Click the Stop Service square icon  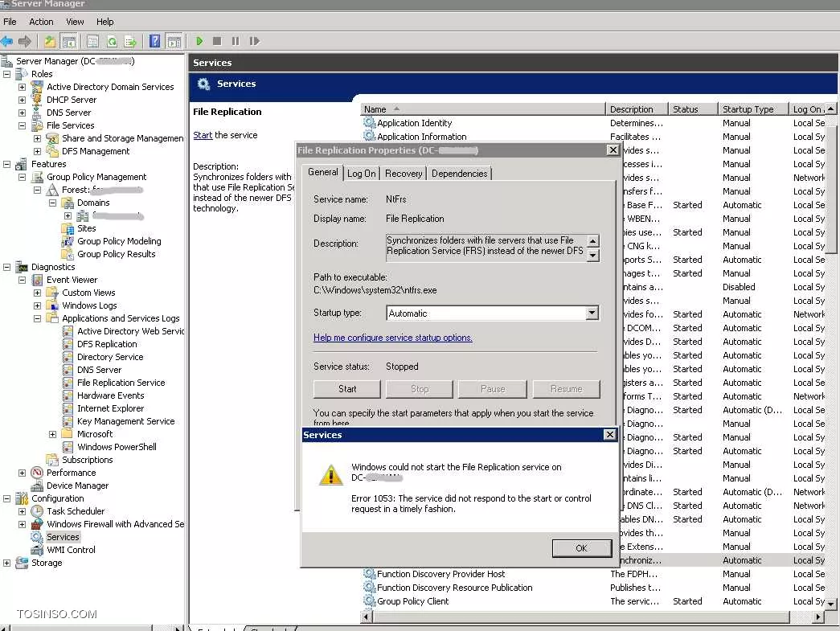[x=217, y=41]
